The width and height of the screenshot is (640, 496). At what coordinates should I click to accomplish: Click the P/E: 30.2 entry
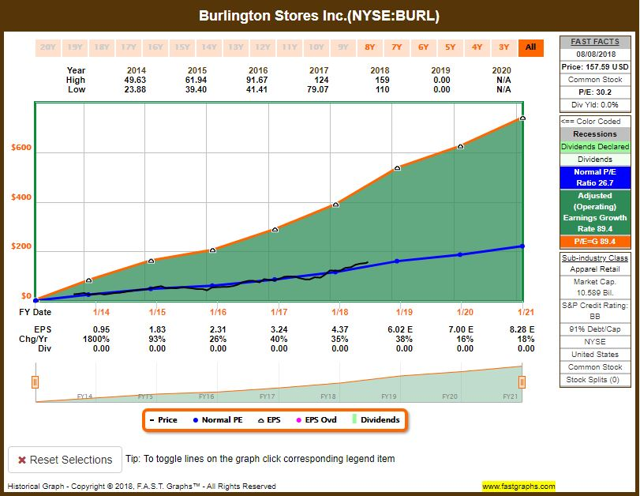click(595, 92)
